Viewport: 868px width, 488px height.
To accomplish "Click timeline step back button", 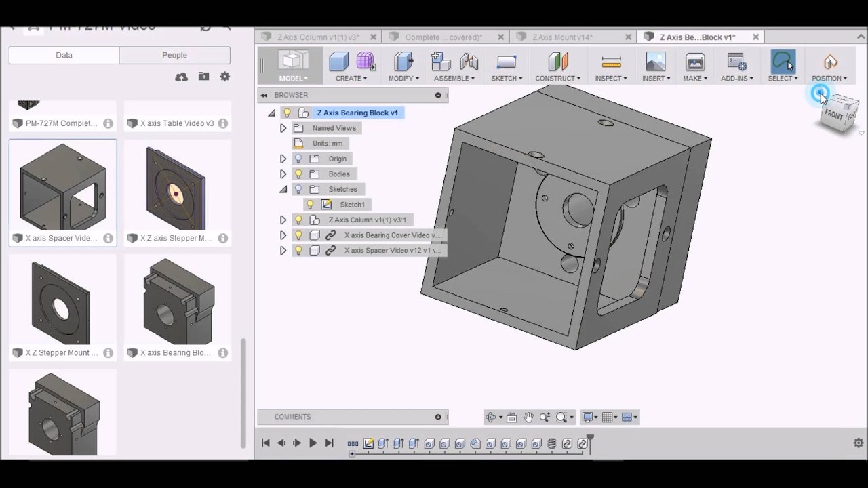I will click(x=281, y=443).
